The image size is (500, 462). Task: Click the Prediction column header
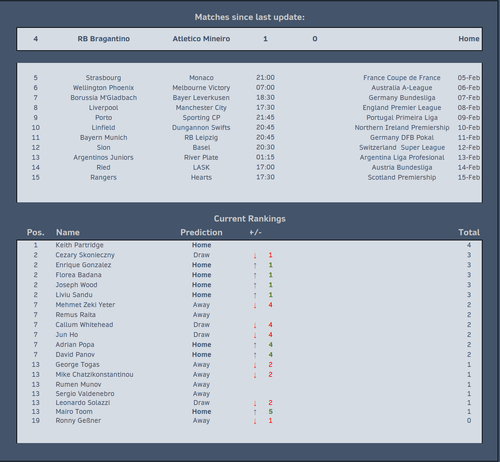[x=201, y=232]
